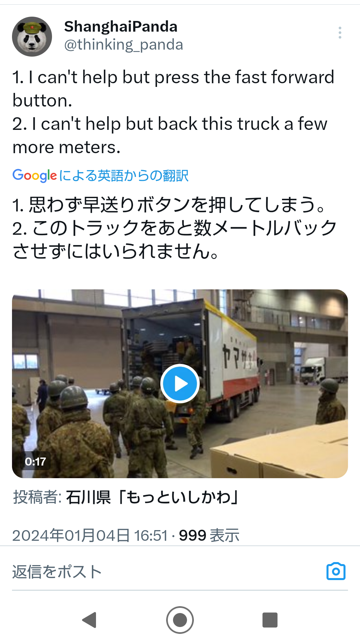The image size is (360, 644).
Task: Open the 999 表示 view count
Action: click(x=209, y=535)
